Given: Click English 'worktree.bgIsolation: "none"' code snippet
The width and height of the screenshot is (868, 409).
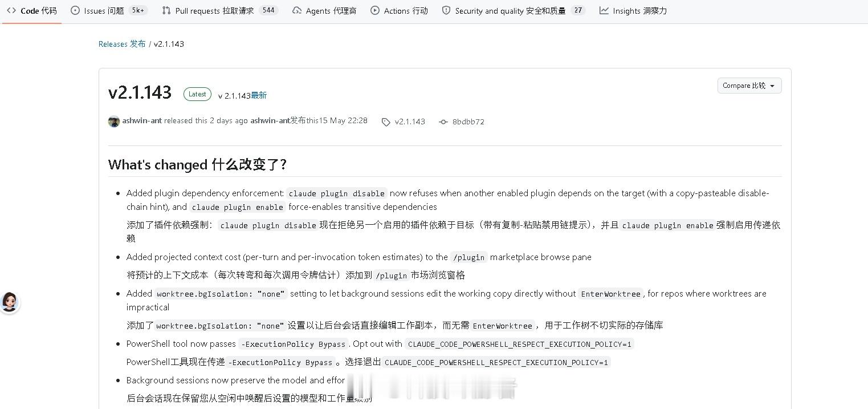Looking at the screenshot, I should pos(221,294).
